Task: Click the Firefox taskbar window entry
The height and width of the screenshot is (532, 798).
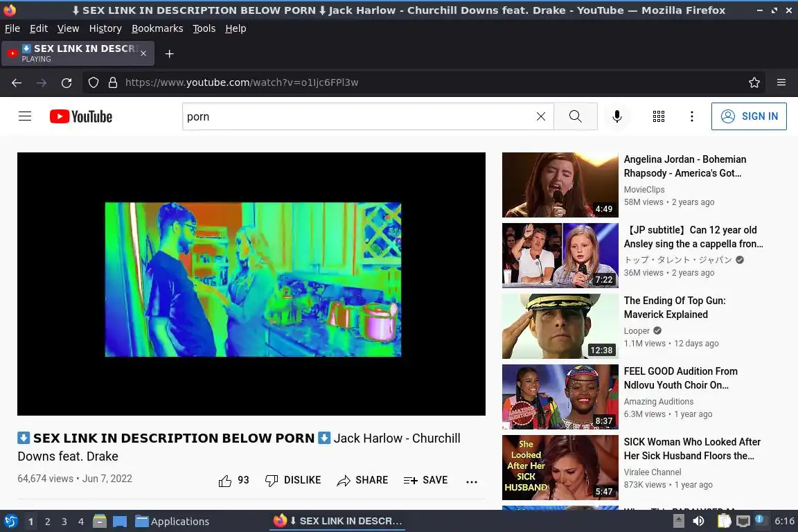Action: pos(337,521)
